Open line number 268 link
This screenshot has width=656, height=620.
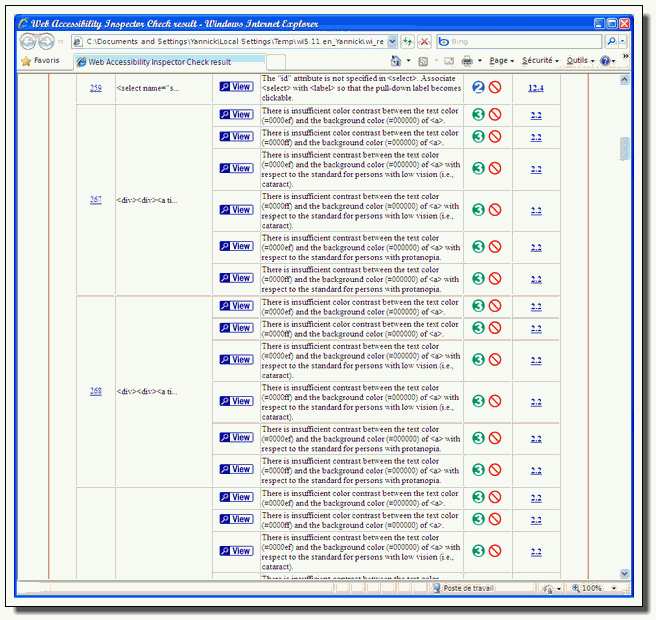pos(96,391)
